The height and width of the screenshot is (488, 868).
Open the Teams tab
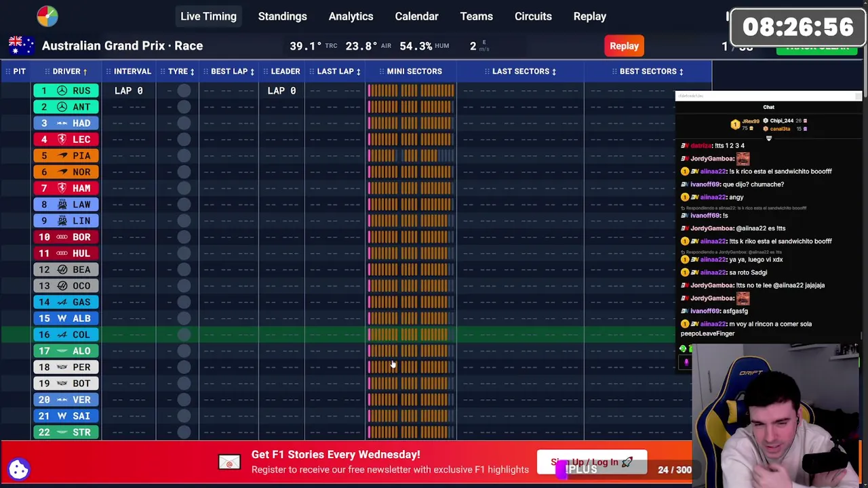tap(476, 16)
